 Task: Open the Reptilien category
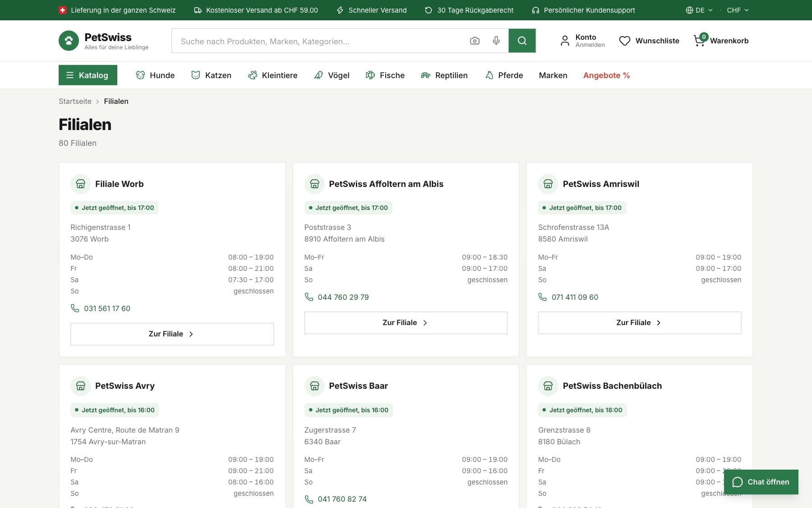click(444, 75)
